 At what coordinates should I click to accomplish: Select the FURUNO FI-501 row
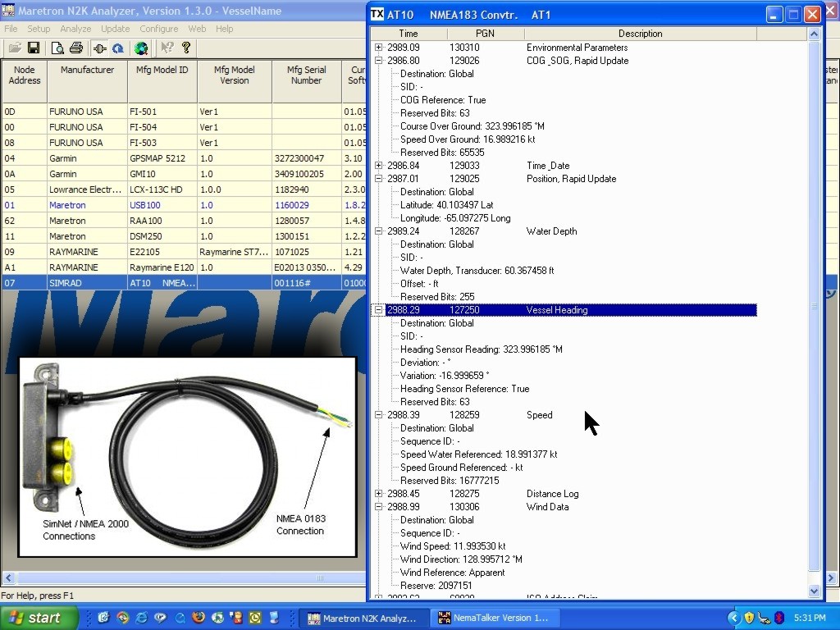pyautogui.click(x=185, y=112)
